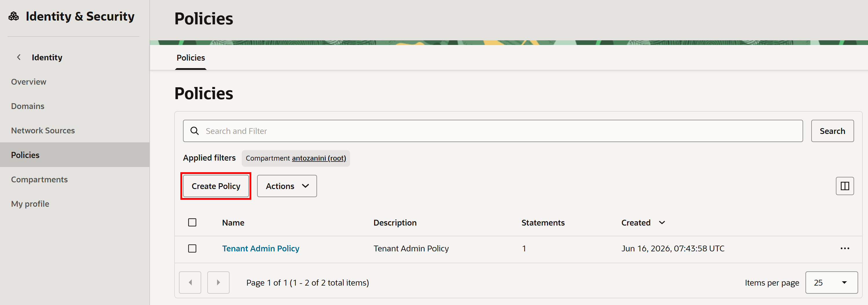The image size is (868, 305).
Task: Click the Create Policy button
Action: click(216, 186)
